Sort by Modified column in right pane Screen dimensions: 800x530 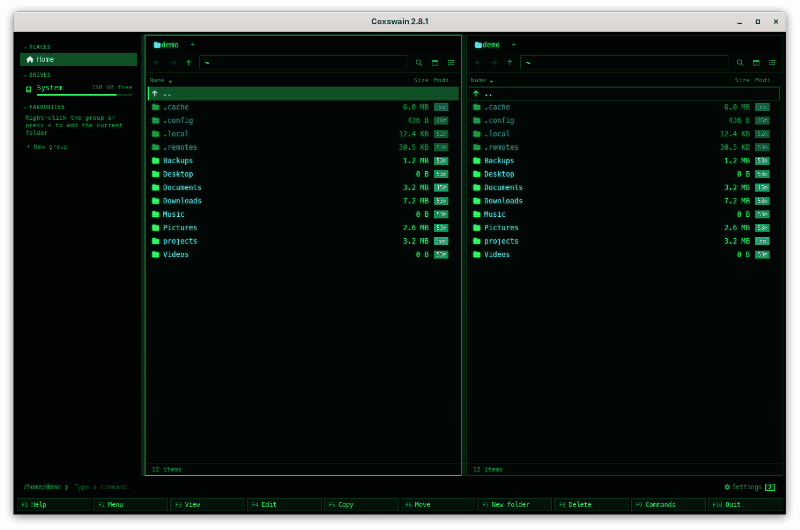click(765, 81)
